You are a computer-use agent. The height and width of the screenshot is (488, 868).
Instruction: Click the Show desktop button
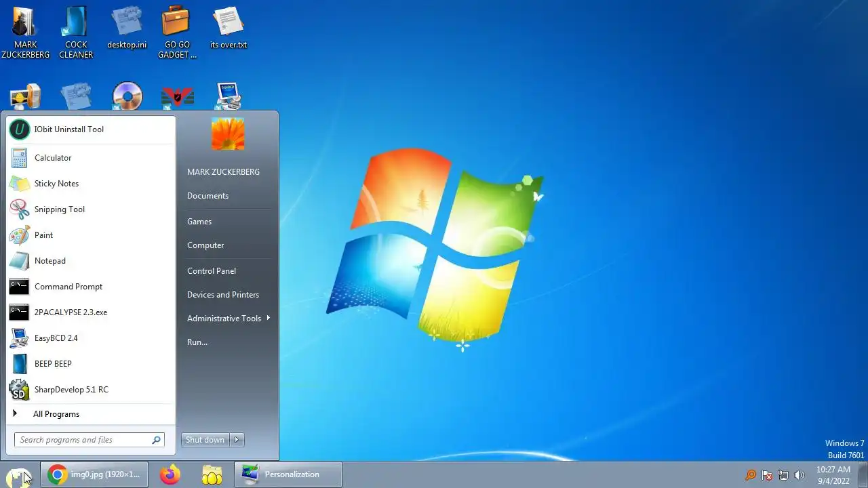point(863,475)
